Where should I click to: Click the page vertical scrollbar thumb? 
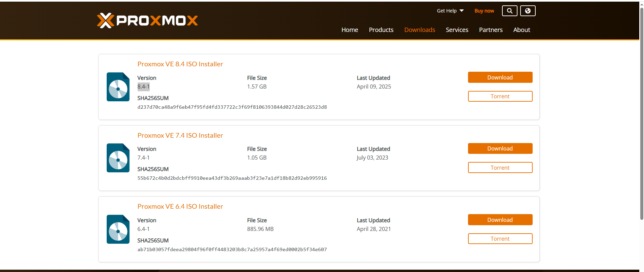tap(642, 114)
